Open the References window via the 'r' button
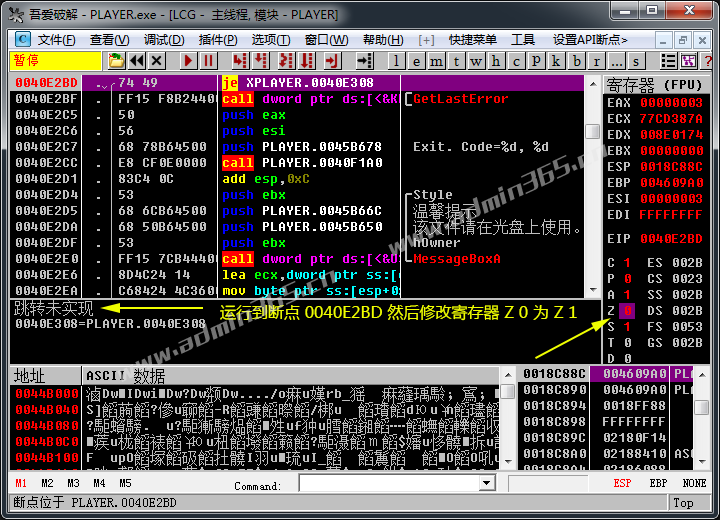The width and height of the screenshot is (720, 520). click(596, 61)
